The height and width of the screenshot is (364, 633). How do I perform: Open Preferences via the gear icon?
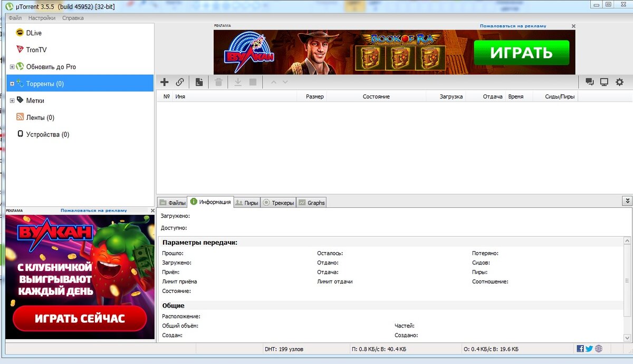click(x=620, y=82)
